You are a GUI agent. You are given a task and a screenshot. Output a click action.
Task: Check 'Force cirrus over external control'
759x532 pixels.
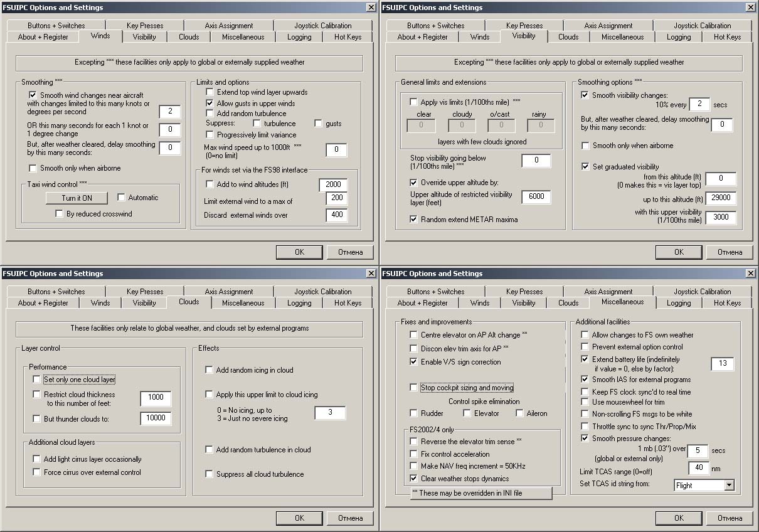37,472
